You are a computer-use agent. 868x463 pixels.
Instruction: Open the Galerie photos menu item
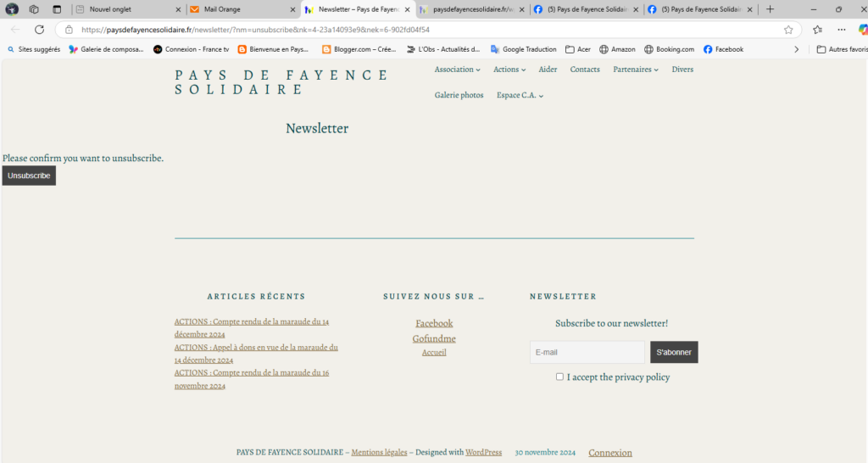click(459, 96)
